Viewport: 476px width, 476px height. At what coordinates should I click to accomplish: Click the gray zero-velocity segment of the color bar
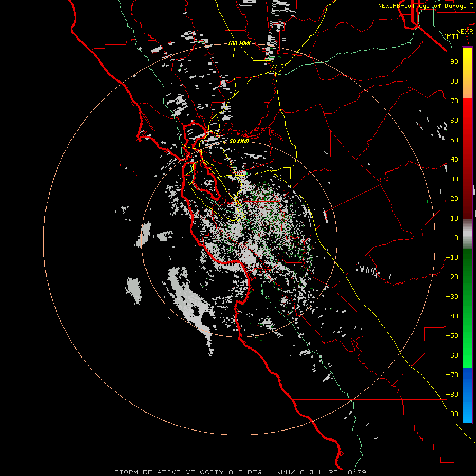coord(467,235)
